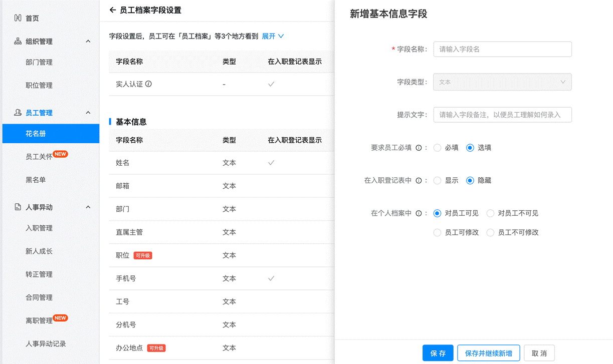The height and width of the screenshot is (364, 613).
Task: Expand field visibility details via 展开
Action: (x=273, y=36)
